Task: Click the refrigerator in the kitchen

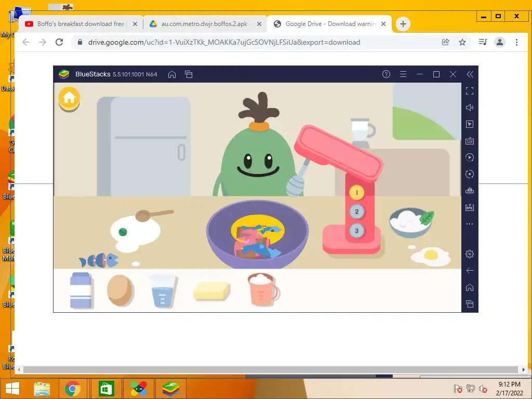Action: point(144,147)
